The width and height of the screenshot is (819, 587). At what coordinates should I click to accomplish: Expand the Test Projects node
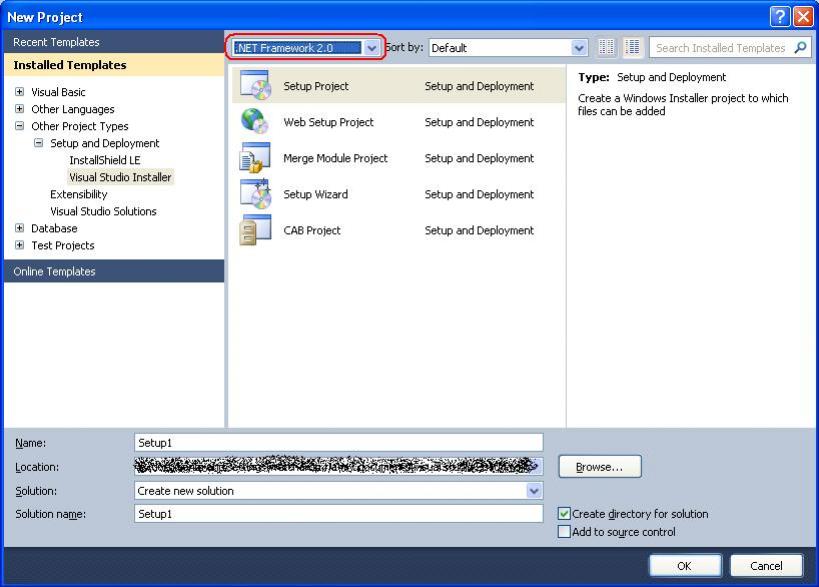[19, 245]
